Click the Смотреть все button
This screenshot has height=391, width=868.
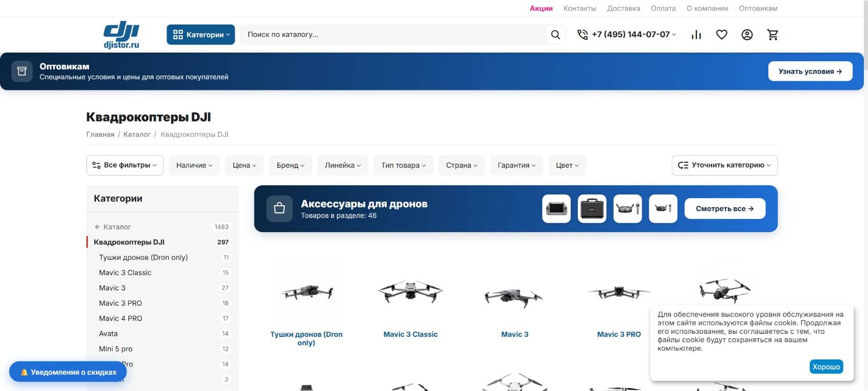[725, 208]
